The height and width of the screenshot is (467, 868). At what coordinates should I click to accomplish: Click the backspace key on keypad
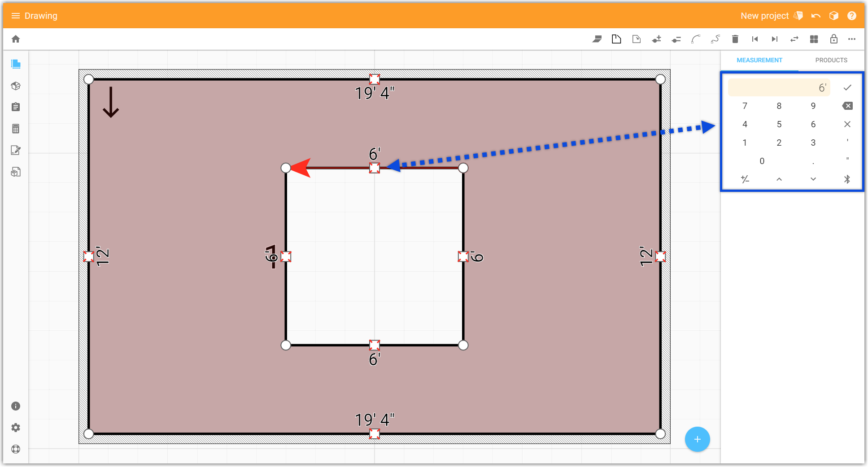click(x=847, y=106)
